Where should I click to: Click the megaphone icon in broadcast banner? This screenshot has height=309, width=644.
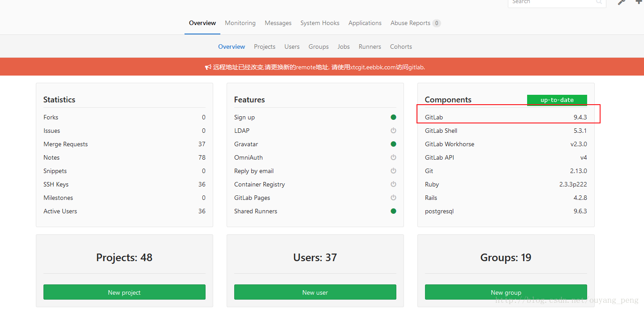tap(208, 67)
